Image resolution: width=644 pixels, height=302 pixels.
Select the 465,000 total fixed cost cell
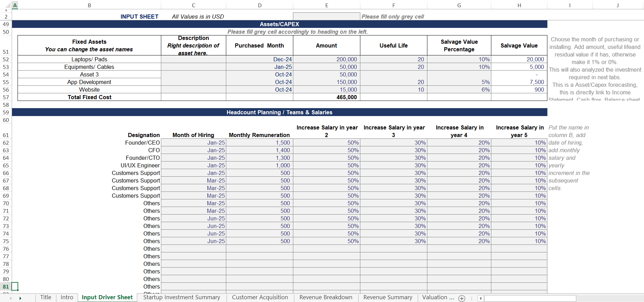pyautogui.click(x=327, y=97)
